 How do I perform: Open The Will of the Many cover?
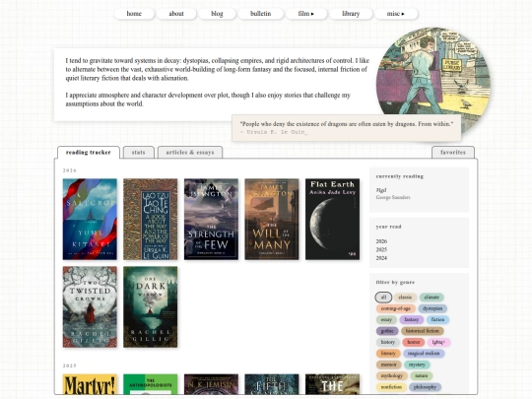pyautogui.click(x=272, y=219)
